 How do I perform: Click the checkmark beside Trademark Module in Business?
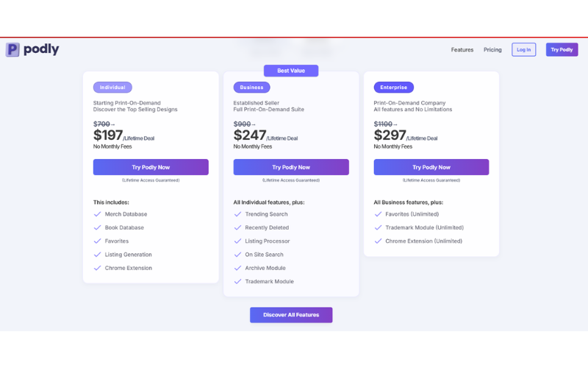point(237,282)
